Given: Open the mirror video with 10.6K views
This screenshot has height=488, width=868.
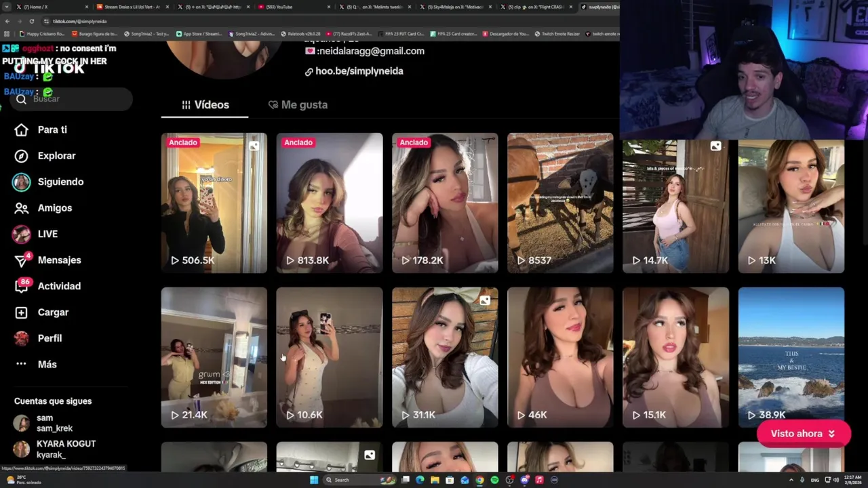Looking at the screenshot, I should pyautogui.click(x=330, y=358).
